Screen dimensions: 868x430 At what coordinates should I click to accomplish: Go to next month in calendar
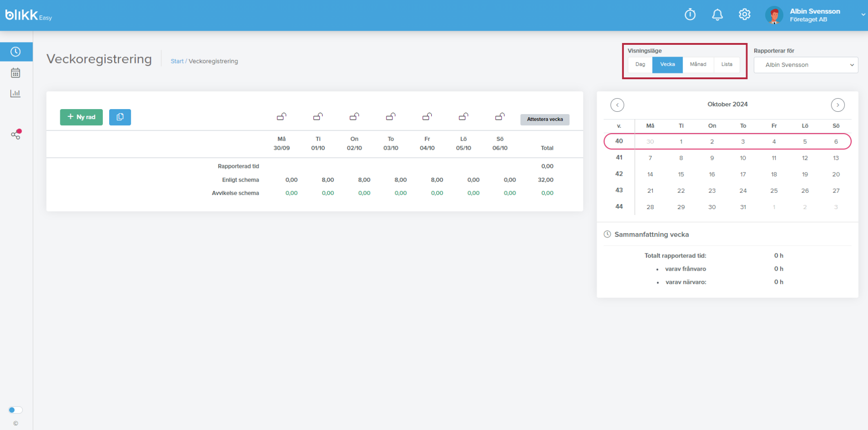[x=838, y=105]
